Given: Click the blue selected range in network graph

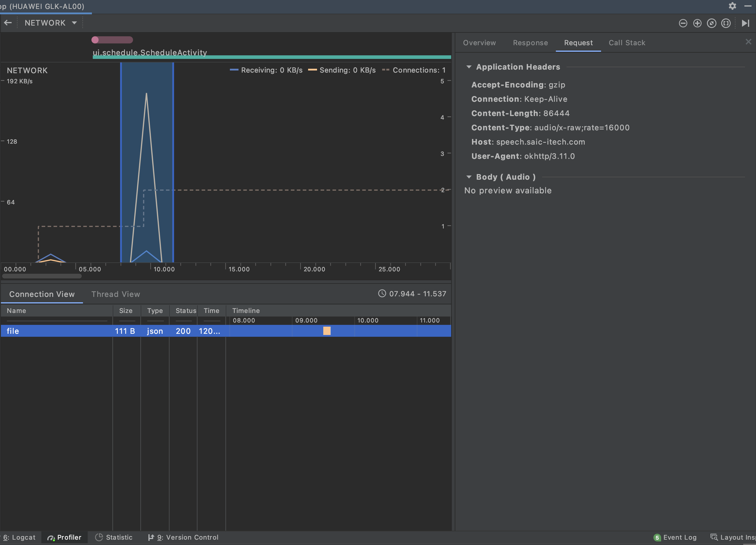Looking at the screenshot, I should click(x=147, y=162).
